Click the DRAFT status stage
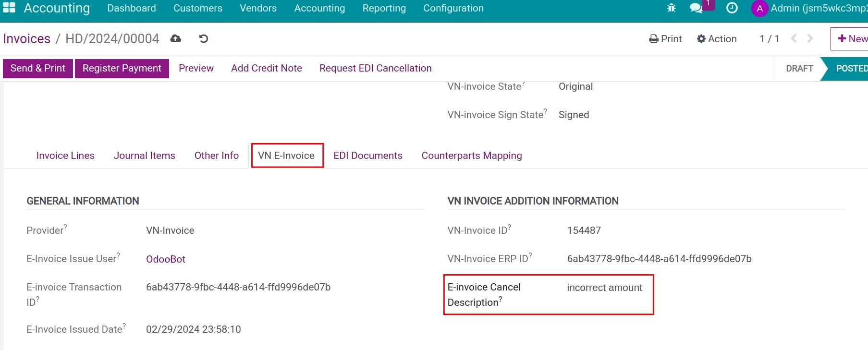The height and width of the screenshot is (350, 868). click(x=799, y=68)
